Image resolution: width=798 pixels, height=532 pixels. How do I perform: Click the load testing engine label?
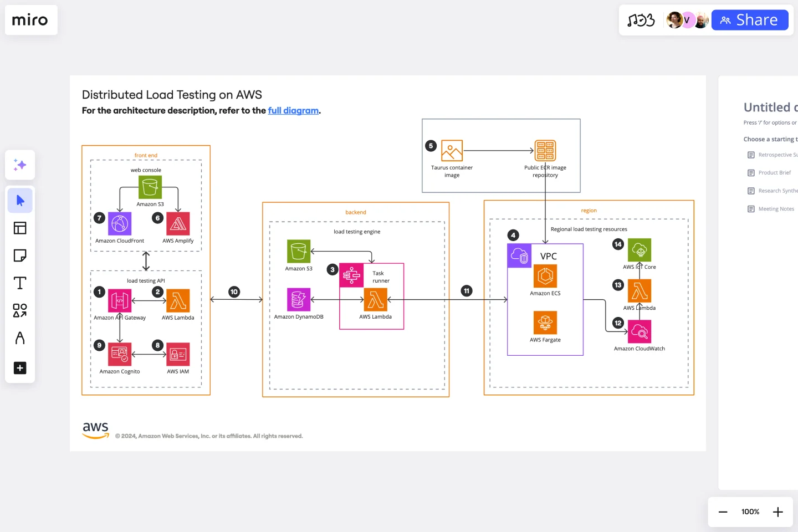click(x=357, y=232)
